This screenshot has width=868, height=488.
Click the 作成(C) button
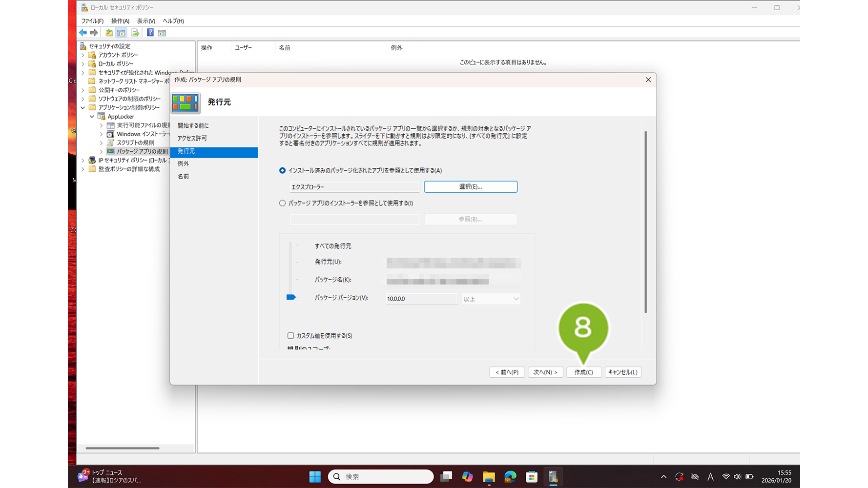(x=583, y=372)
